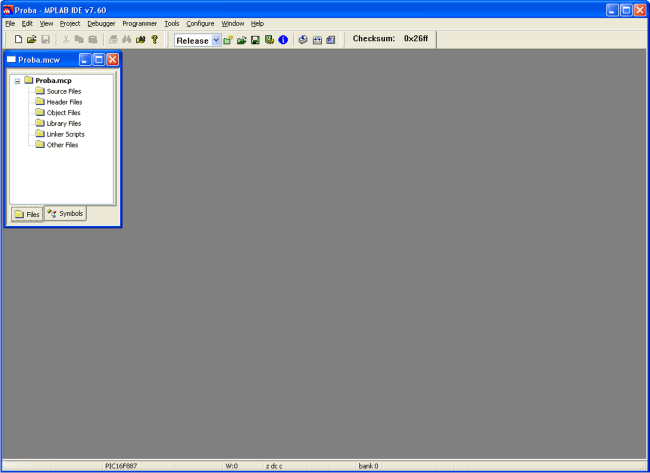Open the Edit menu
Viewport: 650px width, 473px height.
[27, 24]
